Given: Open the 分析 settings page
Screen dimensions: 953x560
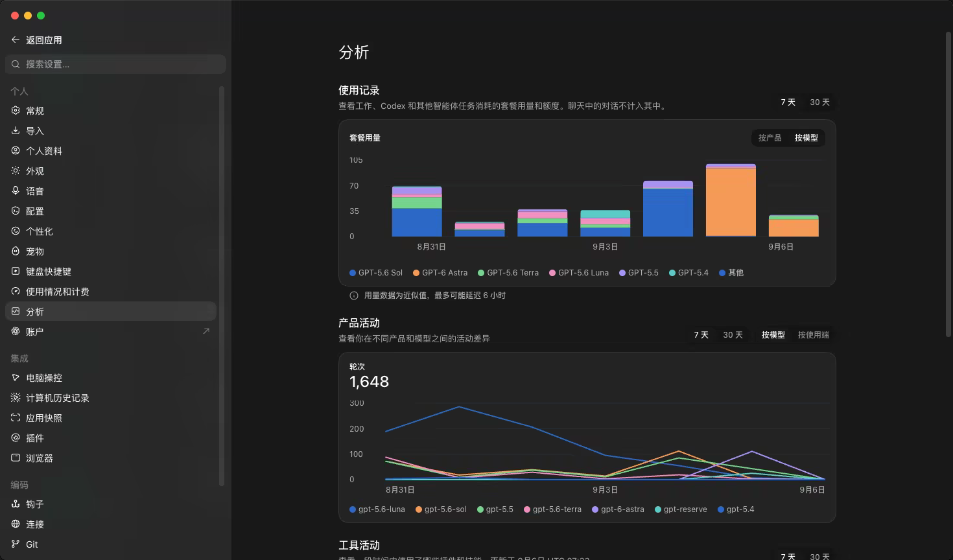Looking at the screenshot, I should tap(111, 312).
